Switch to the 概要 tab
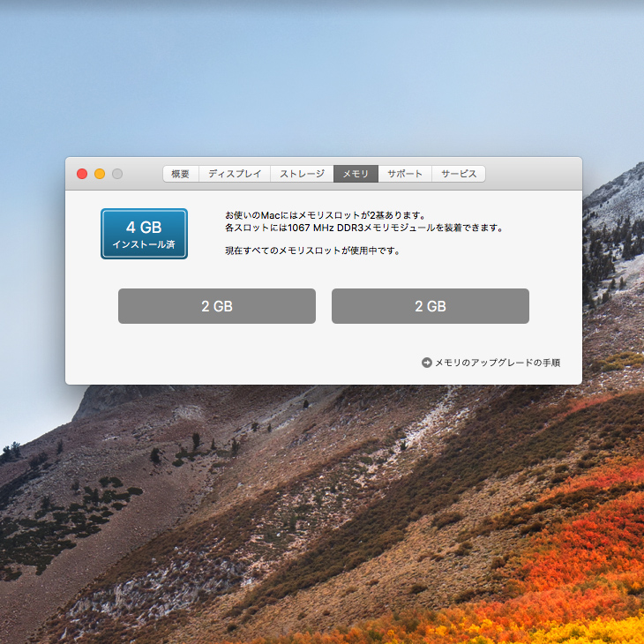This screenshot has height=644, width=644. [181, 174]
